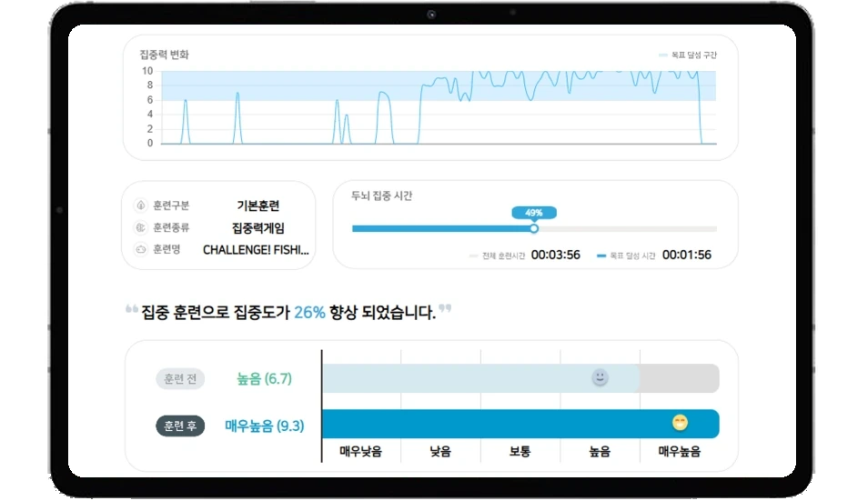Click the 훈련 전 badge
This screenshot has height=501, width=868.
pyautogui.click(x=180, y=379)
